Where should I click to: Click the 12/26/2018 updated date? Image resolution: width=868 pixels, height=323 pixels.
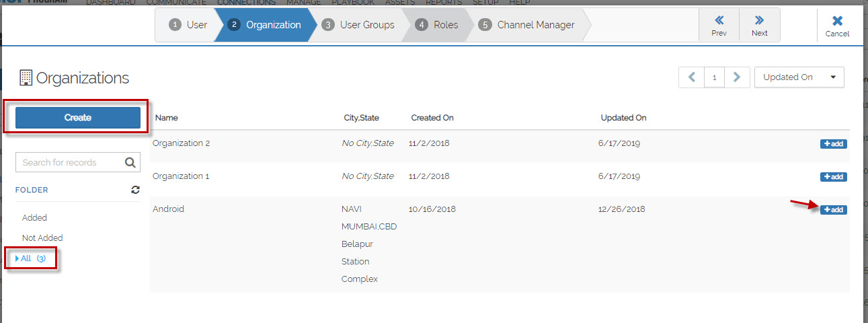pyautogui.click(x=621, y=209)
